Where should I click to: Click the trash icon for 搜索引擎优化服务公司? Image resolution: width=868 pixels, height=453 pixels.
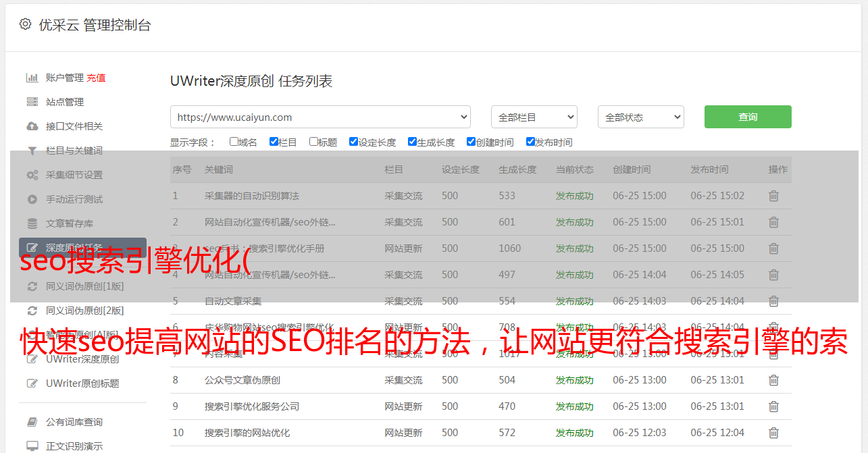(773, 406)
